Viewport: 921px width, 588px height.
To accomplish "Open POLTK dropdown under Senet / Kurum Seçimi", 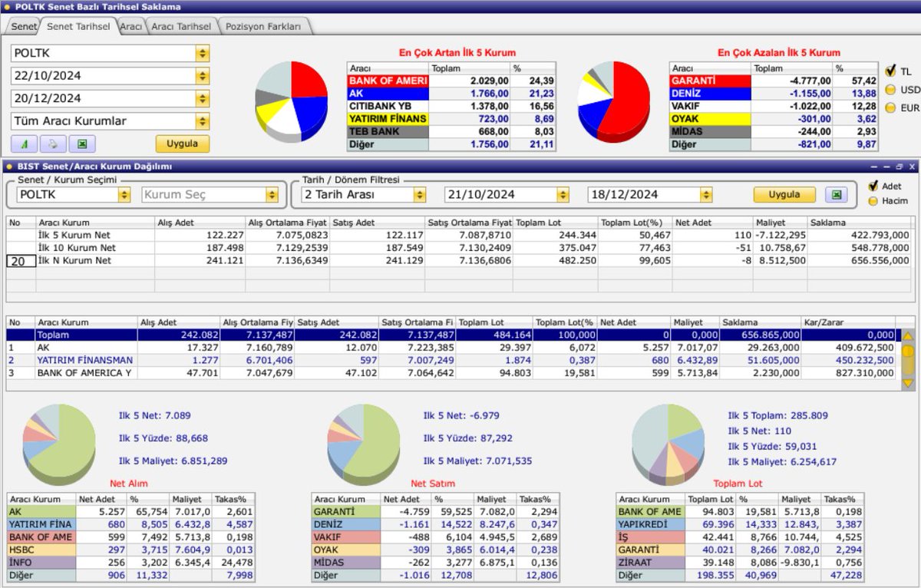I will [124, 195].
